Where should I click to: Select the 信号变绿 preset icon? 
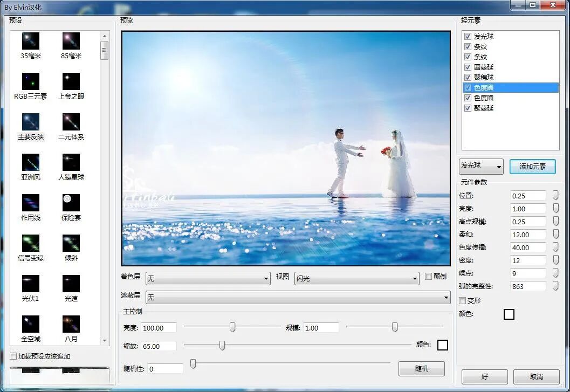click(31, 243)
